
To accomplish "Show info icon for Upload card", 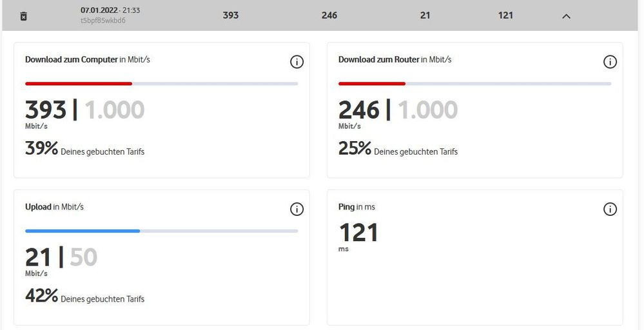I will (297, 209).
